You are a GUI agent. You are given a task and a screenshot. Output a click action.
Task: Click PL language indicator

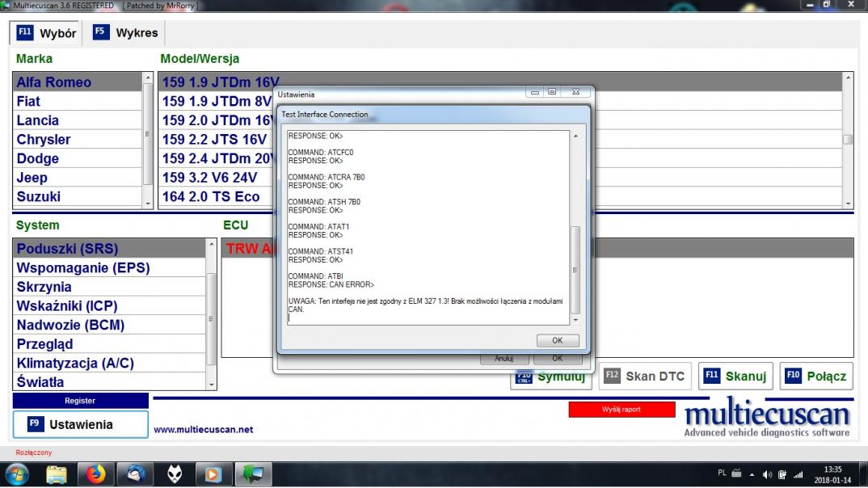722,473
